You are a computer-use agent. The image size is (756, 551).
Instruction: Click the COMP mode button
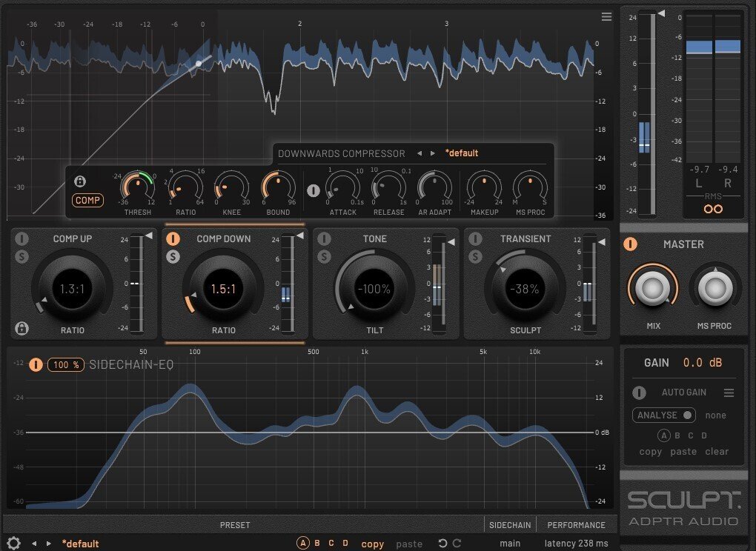click(x=87, y=201)
